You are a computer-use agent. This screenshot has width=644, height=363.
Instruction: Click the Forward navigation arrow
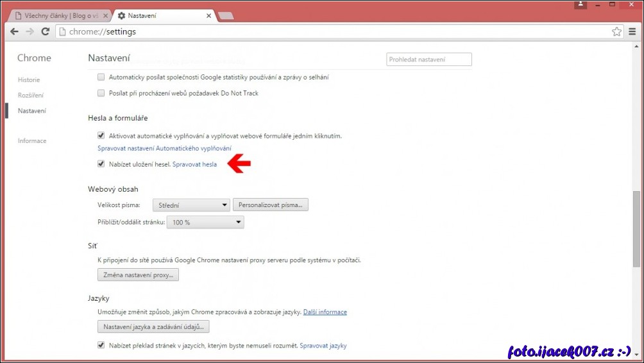coord(30,31)
